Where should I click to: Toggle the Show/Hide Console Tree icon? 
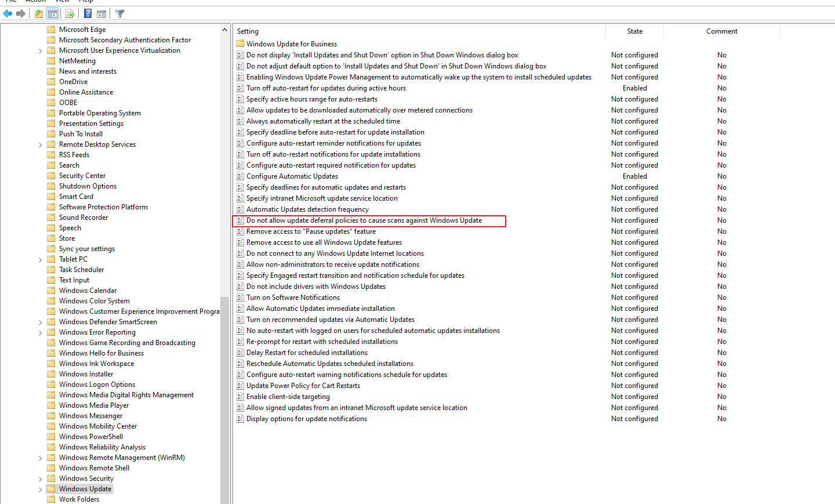(x=53, y=13)
